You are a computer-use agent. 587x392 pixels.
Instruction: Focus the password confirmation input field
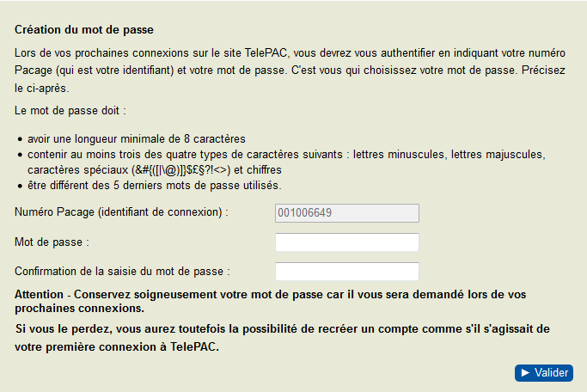[346, 272]
